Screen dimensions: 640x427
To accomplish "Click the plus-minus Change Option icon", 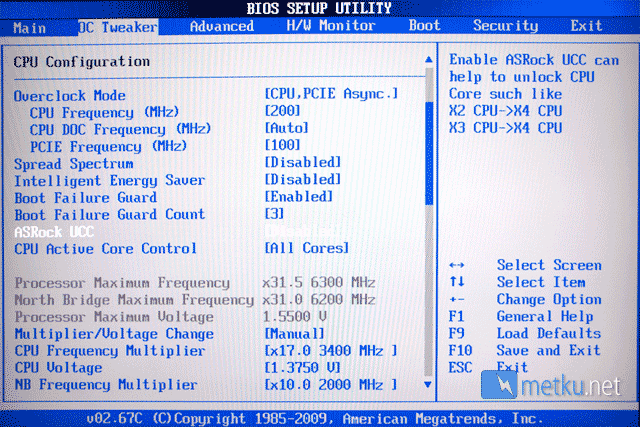I will (x=457, y=299).
